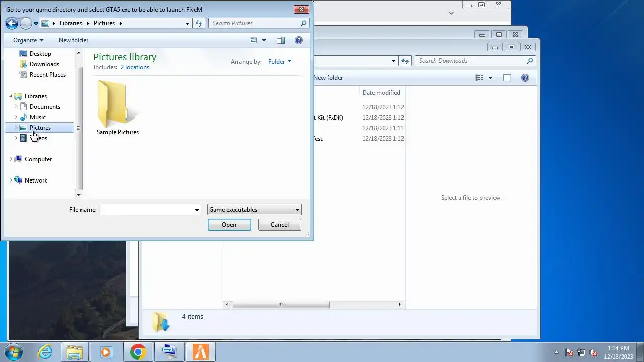Screen dimensions: 644x362
Task: Open Windows Explorer from taskbar
Action: click(74, 352)
